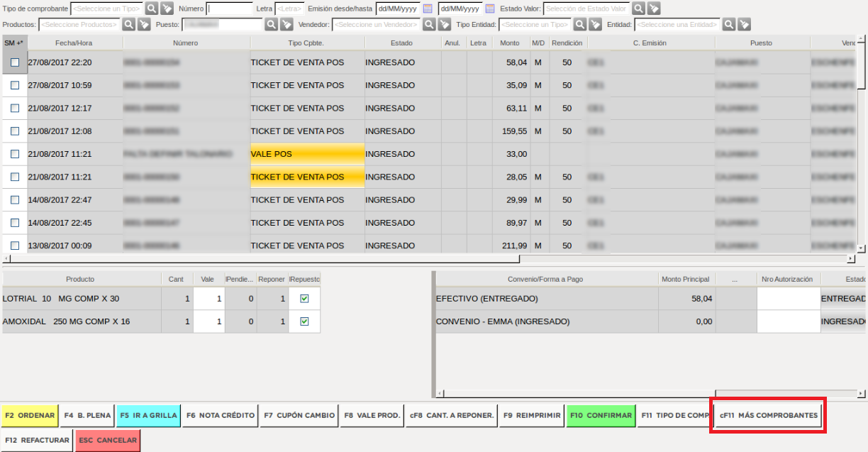Check the row dated 27/08/2017 22:20

click(x=15, y=62)
